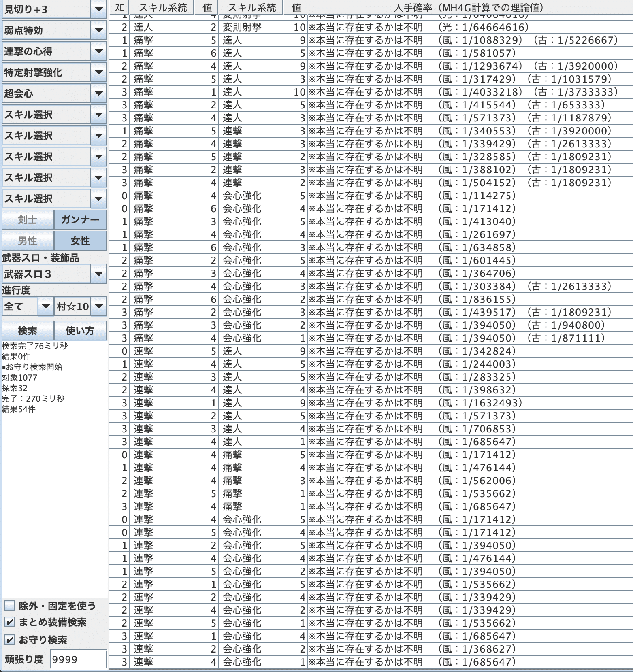Select the row with 風：1/634858
This screenshot has height=672, width=633.
pos(371,247)
